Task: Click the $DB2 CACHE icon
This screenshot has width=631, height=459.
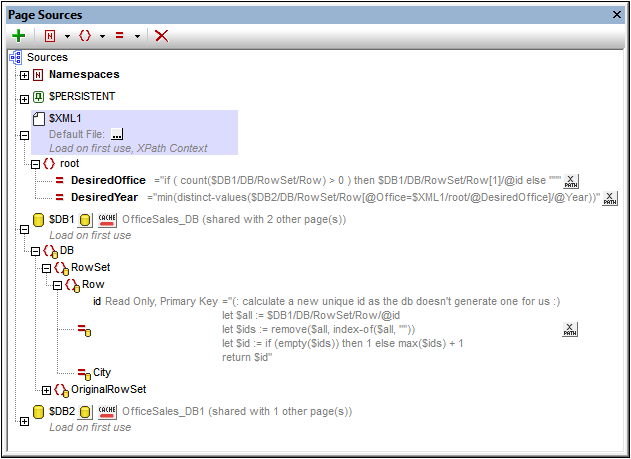Action: click(107, 412)
